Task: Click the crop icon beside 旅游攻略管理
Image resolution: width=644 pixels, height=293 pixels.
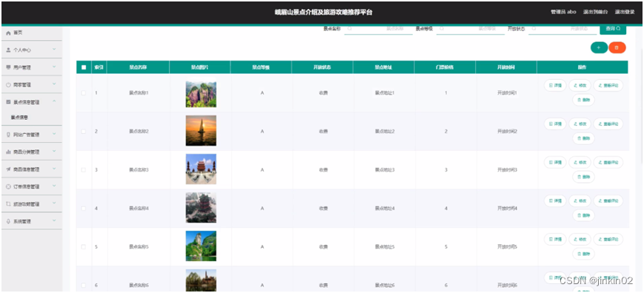Action: click(8, 203)
